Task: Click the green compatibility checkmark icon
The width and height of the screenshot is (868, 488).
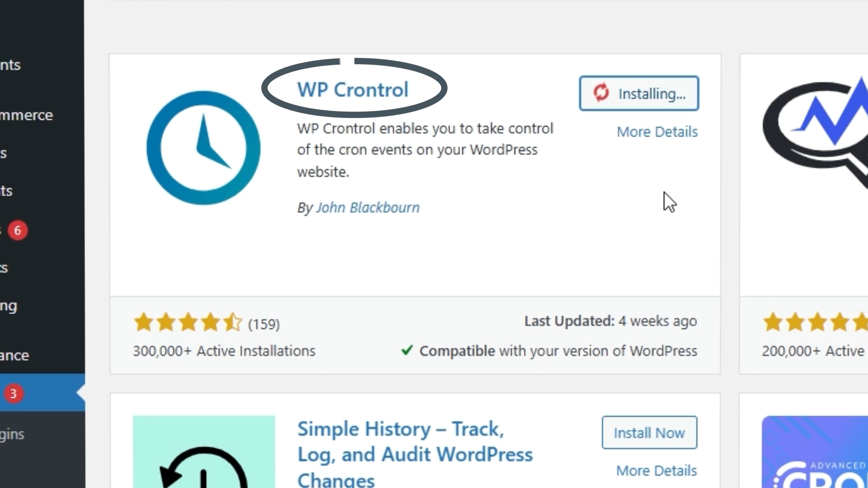Action: pyautogui.click(x=407, y=350)
